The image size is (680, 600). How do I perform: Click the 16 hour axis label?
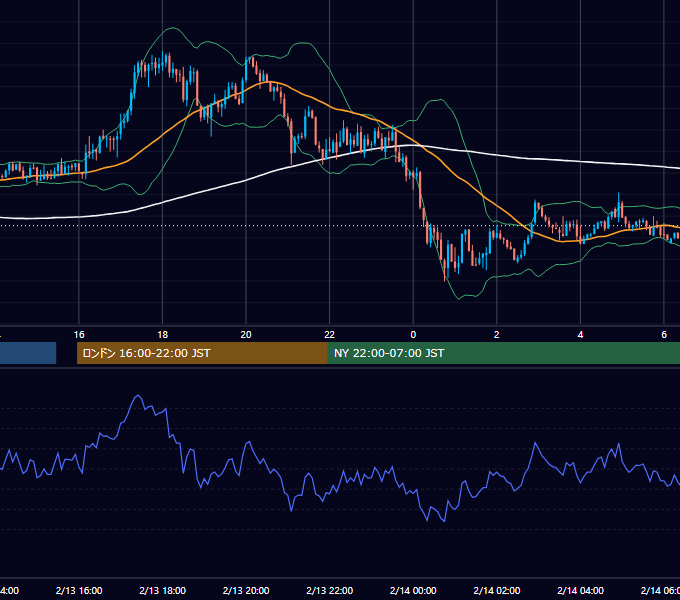79,335
